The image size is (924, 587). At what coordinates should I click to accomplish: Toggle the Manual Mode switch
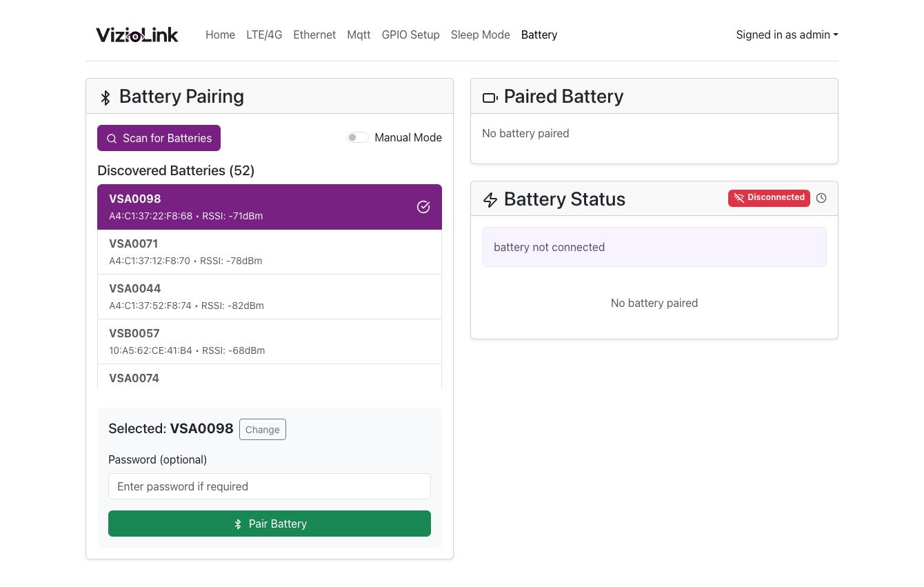(358, 137)
